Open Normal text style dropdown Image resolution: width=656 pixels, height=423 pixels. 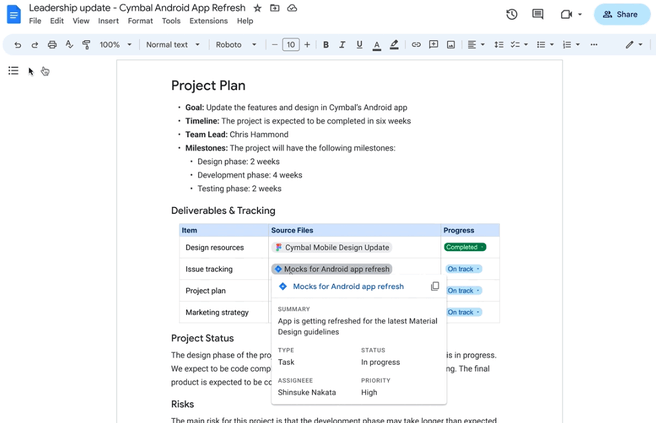[x=172, y=45]
